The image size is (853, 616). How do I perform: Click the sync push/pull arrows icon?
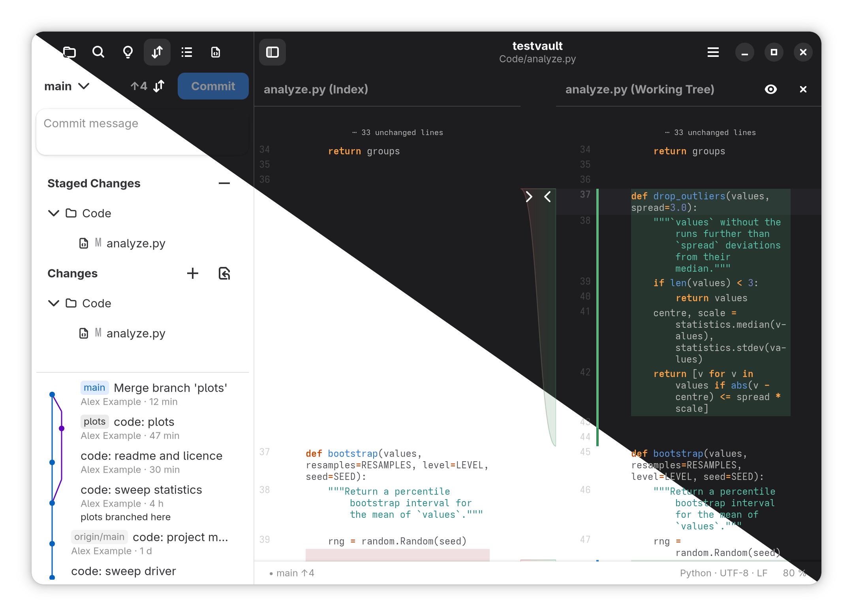[x=159, y=86]
